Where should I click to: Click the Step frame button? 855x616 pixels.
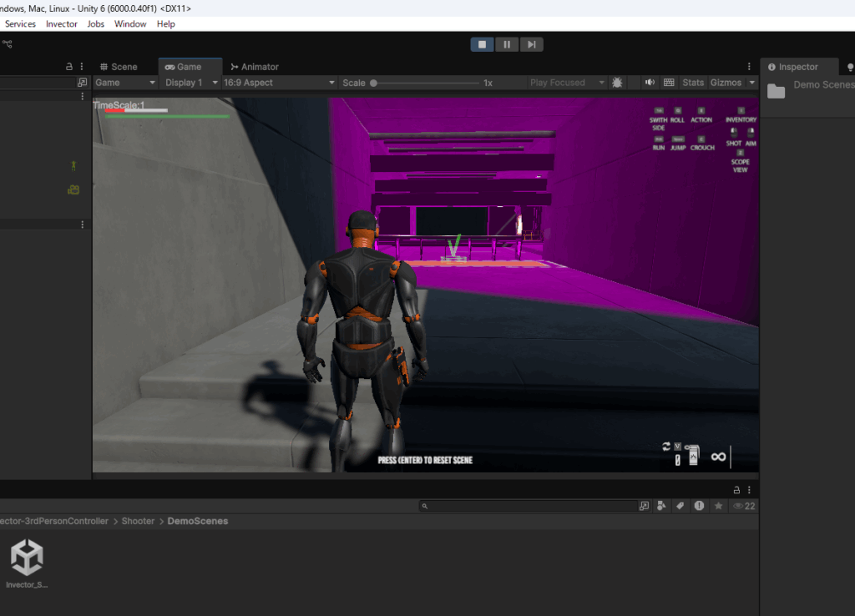[x=530, y=44]
